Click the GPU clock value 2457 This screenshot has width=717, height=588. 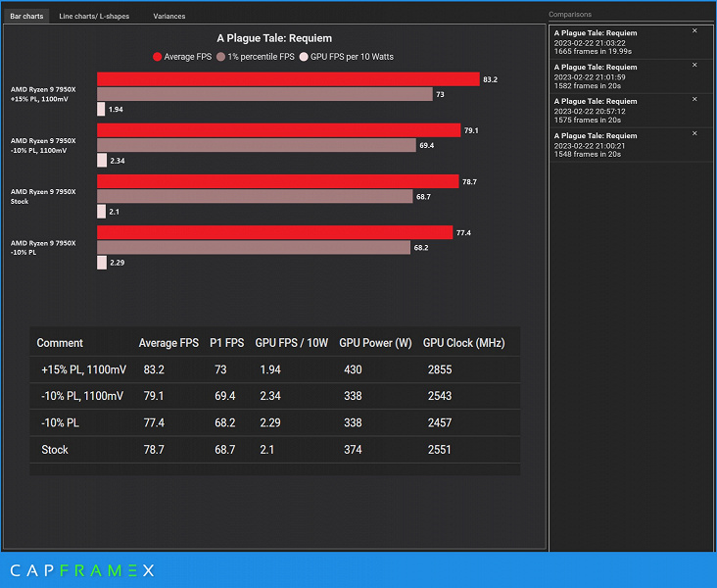click(x=440, y=422)
